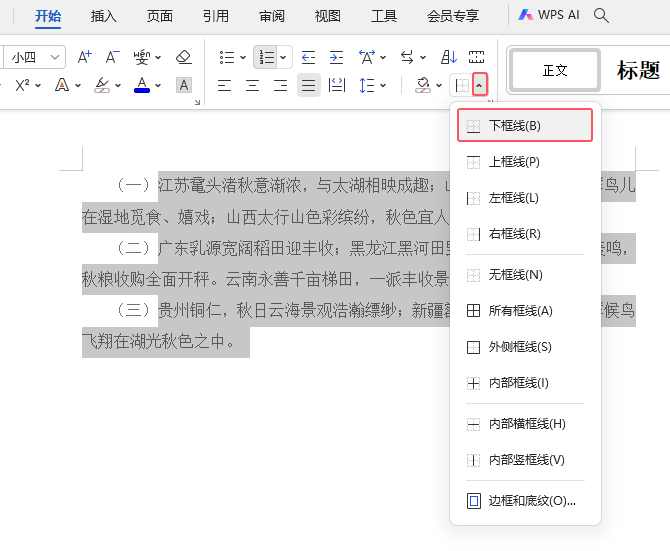Image resolution: width=670 pixels, height=551 pixels.
Task: Choose 上框线(P) top border
Action: click(525, 162)
